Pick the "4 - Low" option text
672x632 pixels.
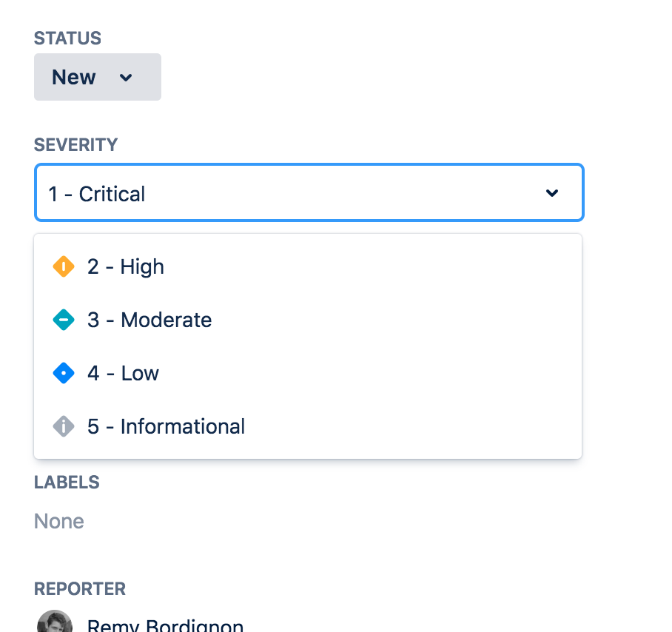click(123, 373)
